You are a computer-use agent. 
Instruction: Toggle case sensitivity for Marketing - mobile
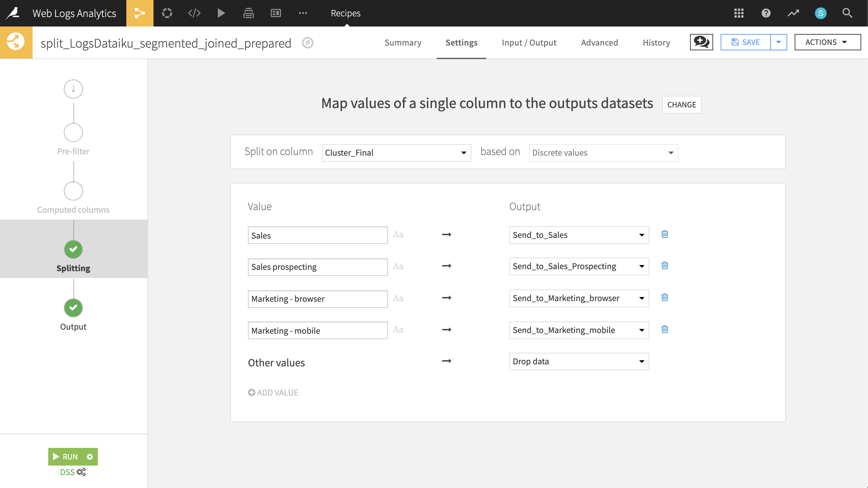(398, 329)
